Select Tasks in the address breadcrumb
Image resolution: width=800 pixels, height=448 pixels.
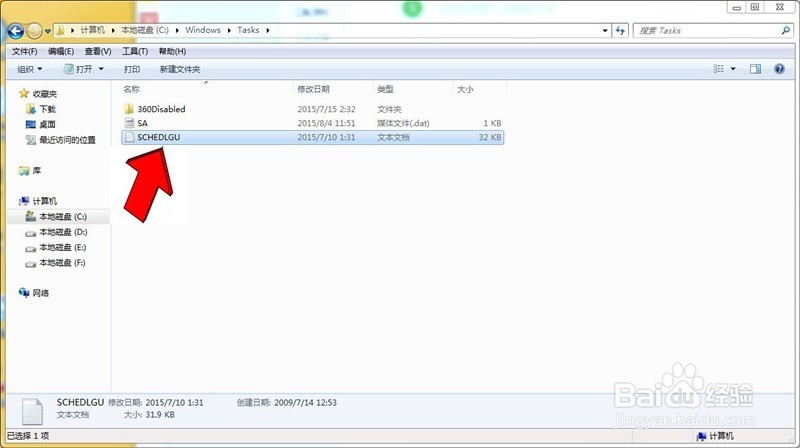248,30
